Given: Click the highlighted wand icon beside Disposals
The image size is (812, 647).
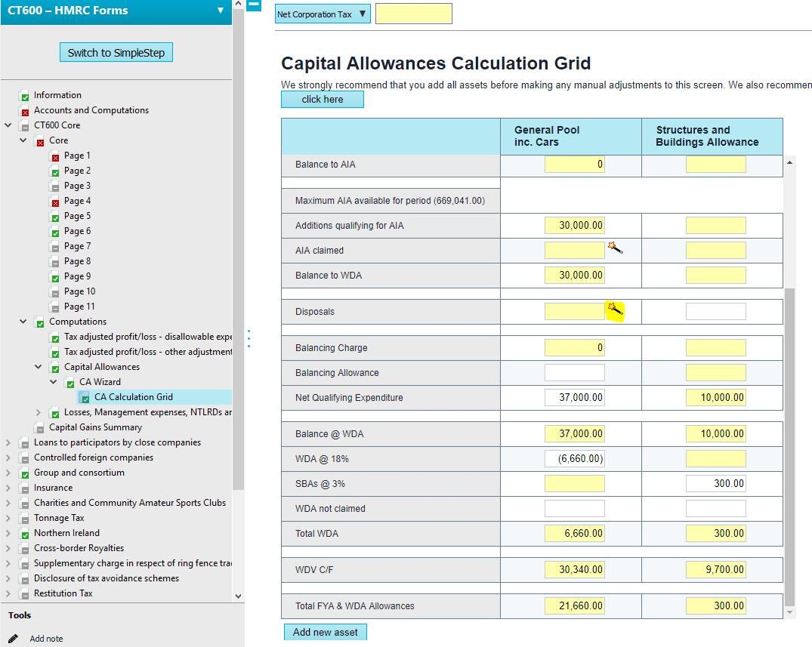Looking at the screenshot, I should [615, 310].
